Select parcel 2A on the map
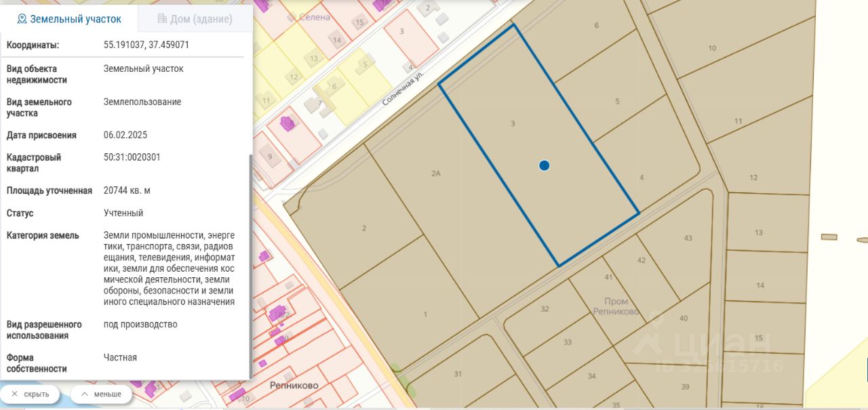Viewport: 868px width, 410px height. pyautogui.click(x=436, y=173)
